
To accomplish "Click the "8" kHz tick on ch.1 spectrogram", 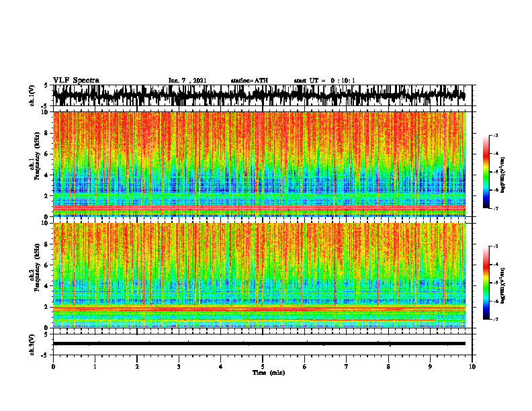I will 47,133.
